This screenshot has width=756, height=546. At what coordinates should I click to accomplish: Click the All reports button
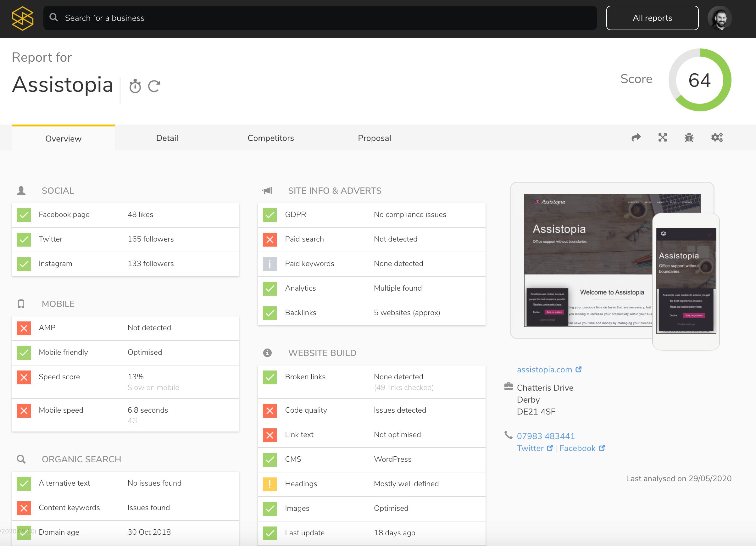[x=652, y=18]
